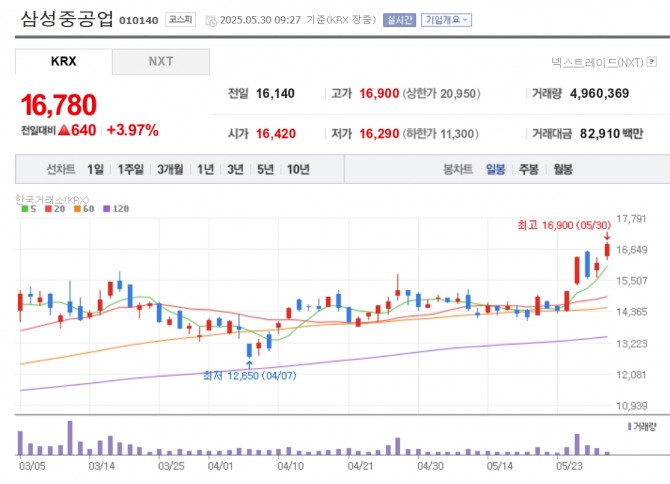670x484 pixels.
Task: Open the Nextrade help question-mark icon
Action: point(652,62)
